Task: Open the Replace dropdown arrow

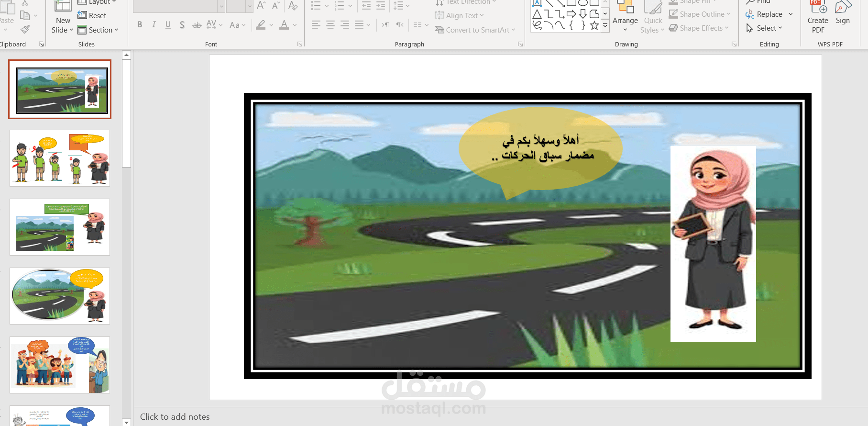Action: click(791, 14)
